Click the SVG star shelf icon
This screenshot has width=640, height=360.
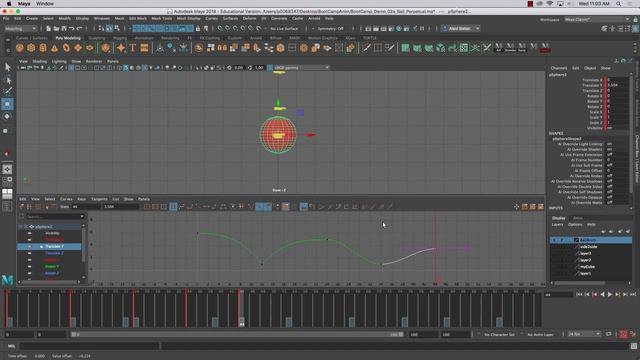click(x=121, y=48)
